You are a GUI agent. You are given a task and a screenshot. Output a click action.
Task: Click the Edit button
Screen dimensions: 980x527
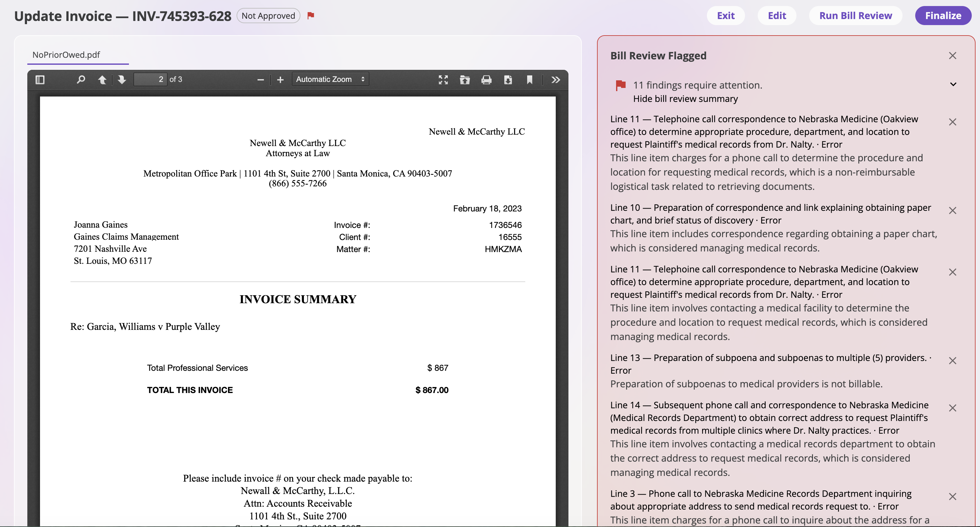776,16
